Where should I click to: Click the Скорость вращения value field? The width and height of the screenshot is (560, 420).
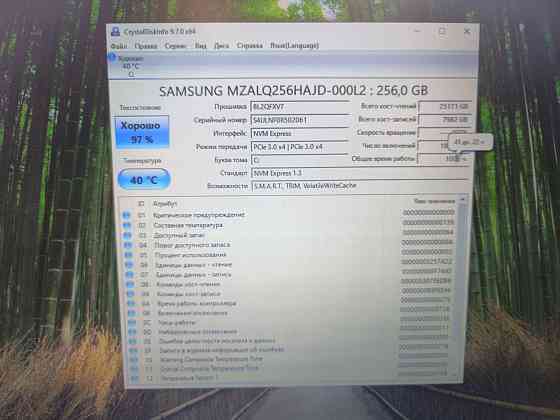445,132
